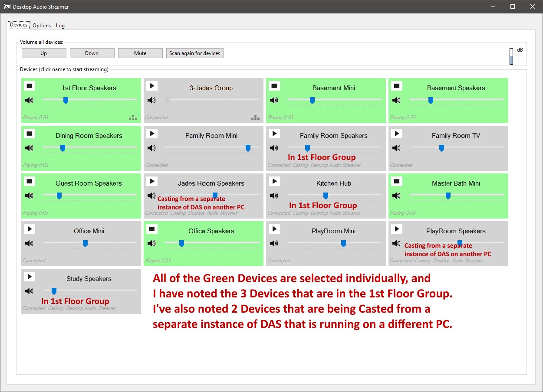
Task: Stop streaming on Office Speakers
Action: (152, 229)
